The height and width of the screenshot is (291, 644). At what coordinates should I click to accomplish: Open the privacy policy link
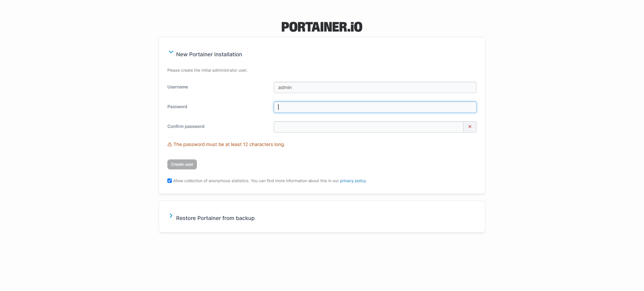tap(353, 181)
